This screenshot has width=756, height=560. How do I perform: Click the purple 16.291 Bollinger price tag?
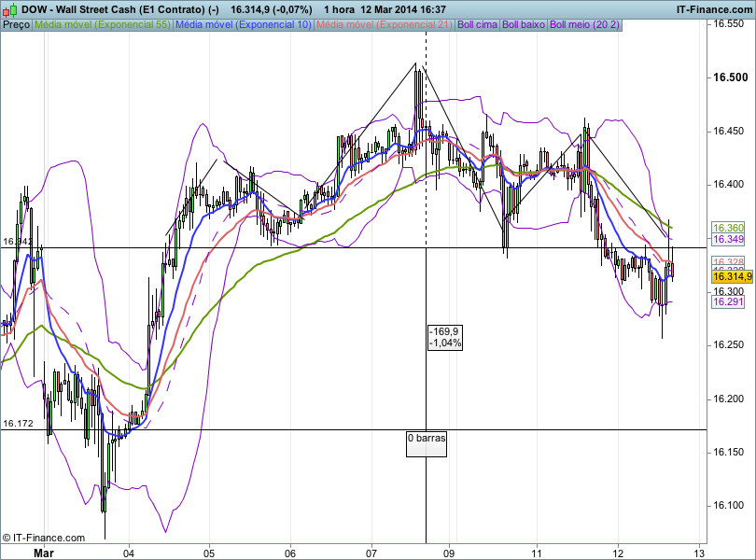point(728,301)
